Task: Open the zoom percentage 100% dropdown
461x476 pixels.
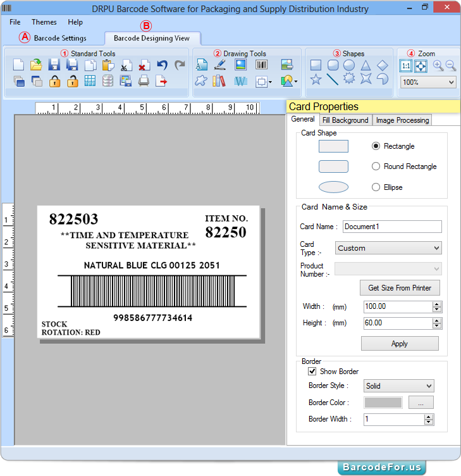Action: click(428, 82)
